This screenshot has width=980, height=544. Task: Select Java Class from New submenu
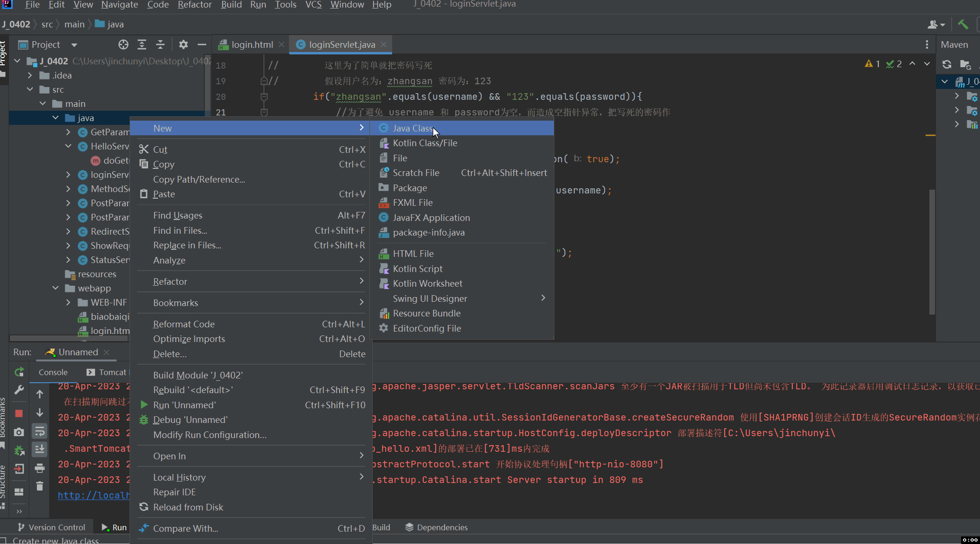(x=412, y=128)
